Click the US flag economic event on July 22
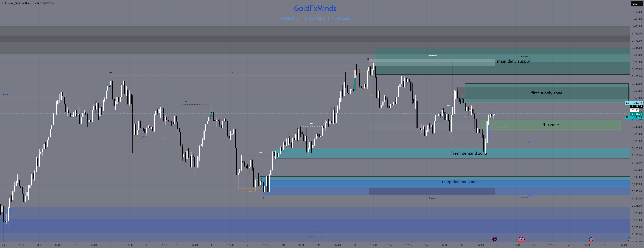The width and height of the screenshot is (644, 248). click(x=591, y=239)
